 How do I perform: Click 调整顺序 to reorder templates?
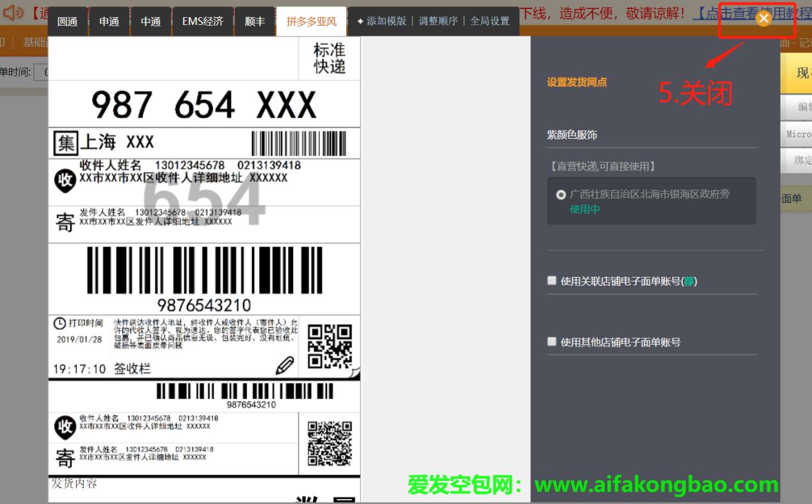point(438,21)
